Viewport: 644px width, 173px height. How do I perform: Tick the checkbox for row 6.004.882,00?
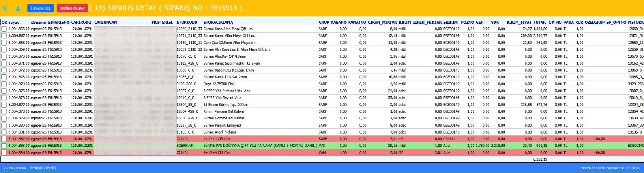click(4, 139)
